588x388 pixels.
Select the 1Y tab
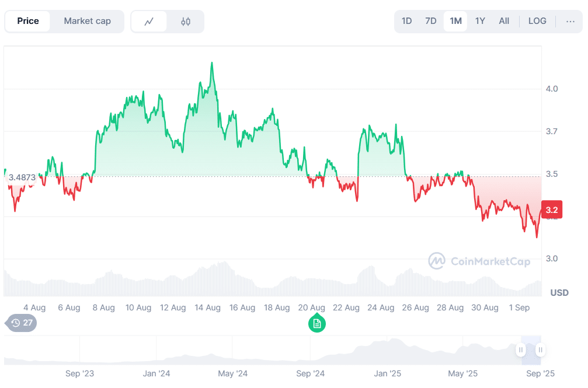(479, 21)
